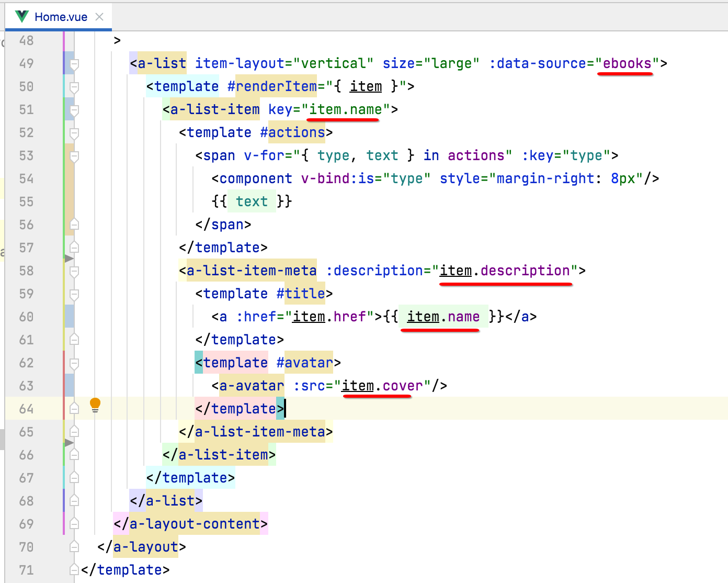The width and height of the screenshot is (728, 583).
Task: Collapse the a-list-item block at line 51
Action: [x=74, y=110]
